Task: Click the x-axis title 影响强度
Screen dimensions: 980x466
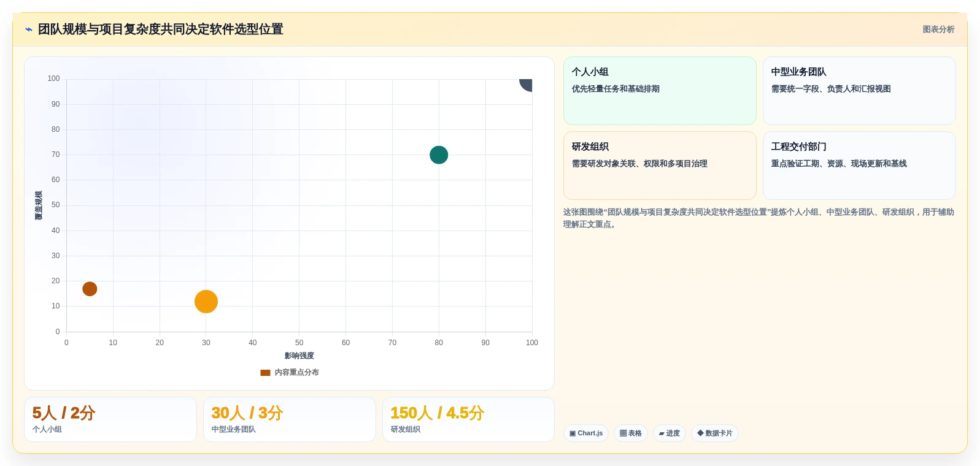Action: click(299, 356)
